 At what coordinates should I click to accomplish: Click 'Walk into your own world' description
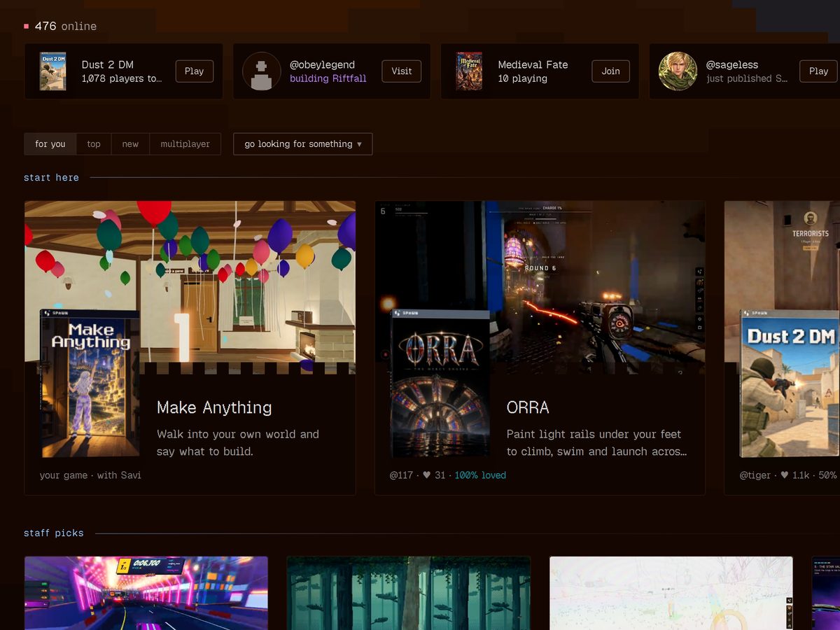(238, 442)
